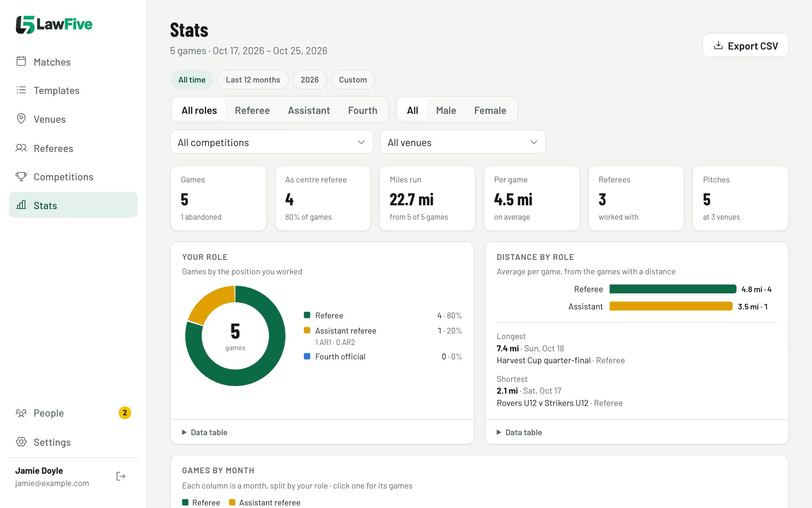Go to Templates page
This screenshot has width=812, height=508.
[73, 90]
